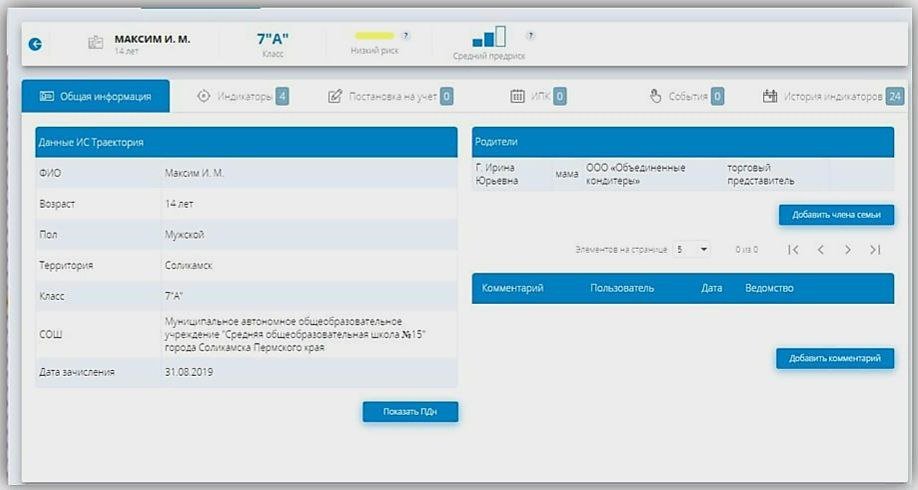The height and width of the screenshot is (490, 918).
Task: Switch to the Индикаторы tab
Action: pos(243,96)
